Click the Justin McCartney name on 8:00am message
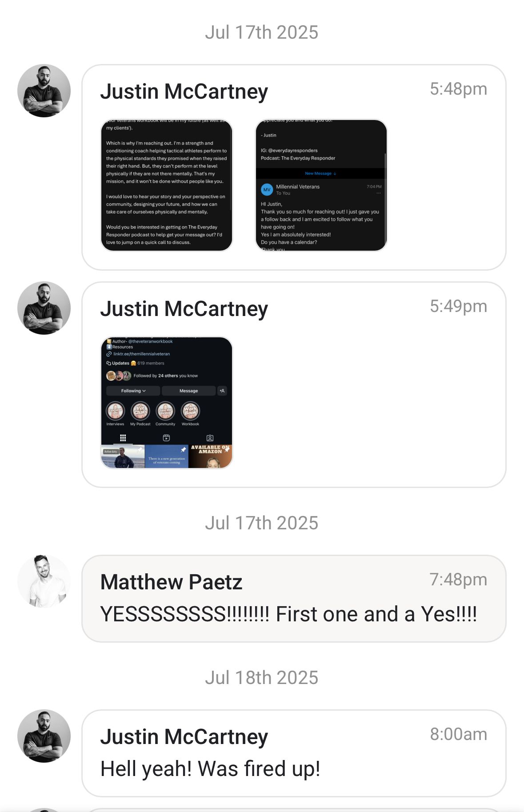This screenshot has width=524, height=812. [184, 737]
